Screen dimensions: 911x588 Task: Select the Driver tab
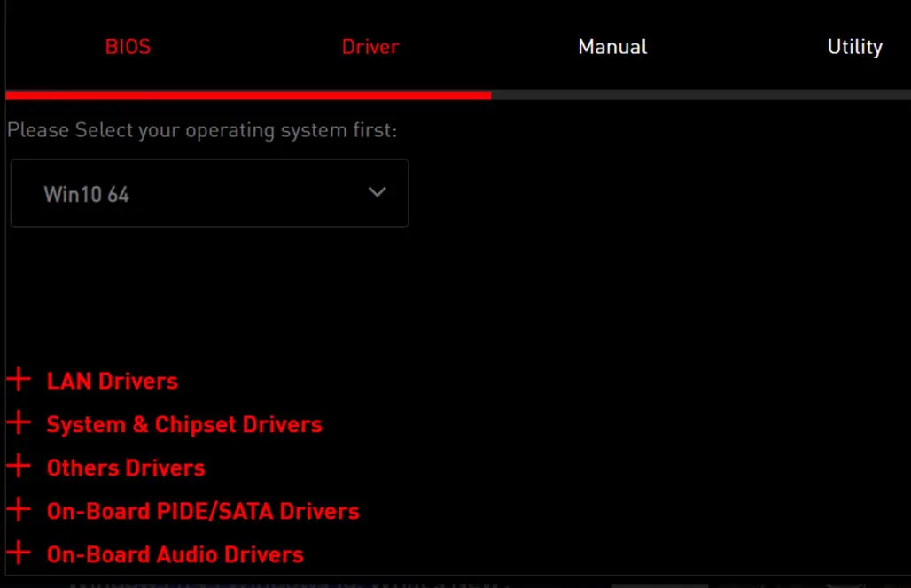[x=370, y=46]
